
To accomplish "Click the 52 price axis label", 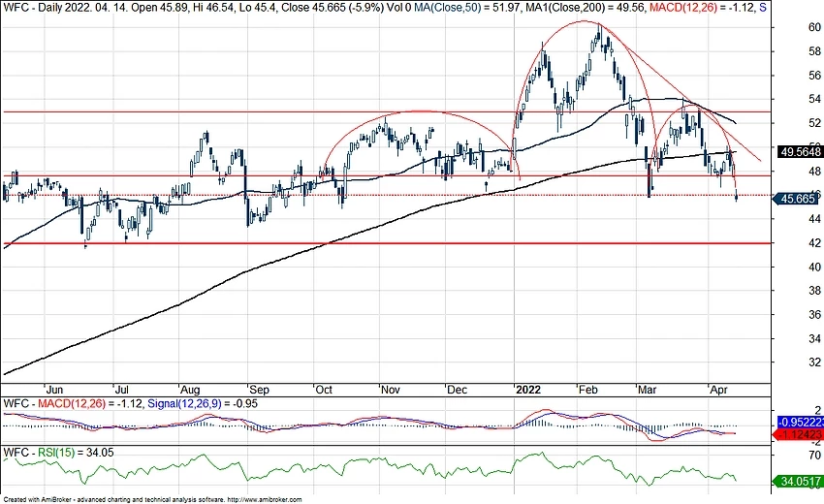I will tap(814, 123).
